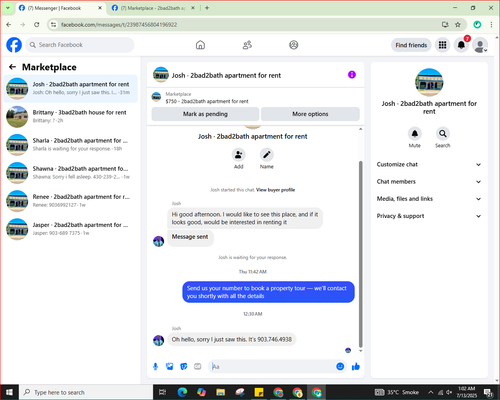The height and width of the screenshot is (400, 500).
Task: Open Renee apartment conversation
Action: pyautogui.click(x=70, y=201)
